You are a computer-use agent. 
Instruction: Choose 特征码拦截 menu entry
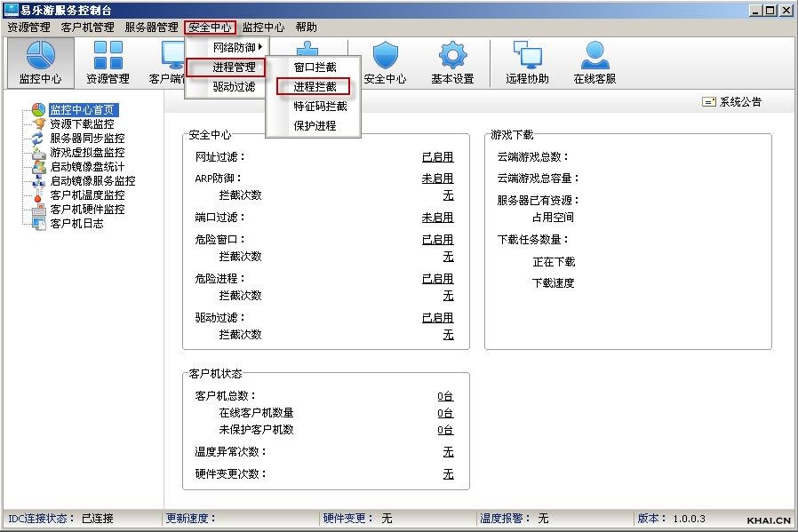tap(320, 107)
